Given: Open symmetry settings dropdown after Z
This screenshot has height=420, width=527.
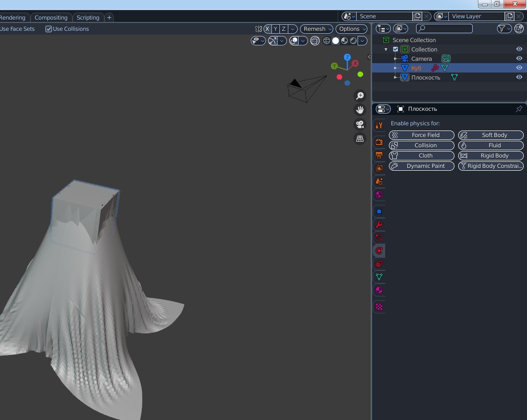Looking at the screenshot, I should click(293, 29).
